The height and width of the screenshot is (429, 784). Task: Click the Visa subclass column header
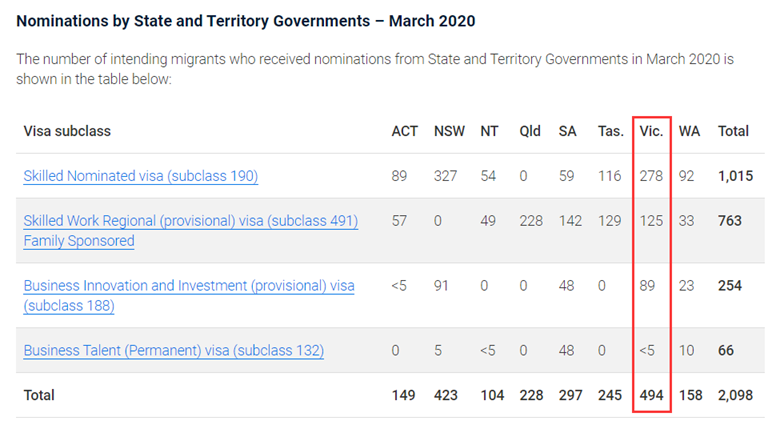[x=67, y=132]
